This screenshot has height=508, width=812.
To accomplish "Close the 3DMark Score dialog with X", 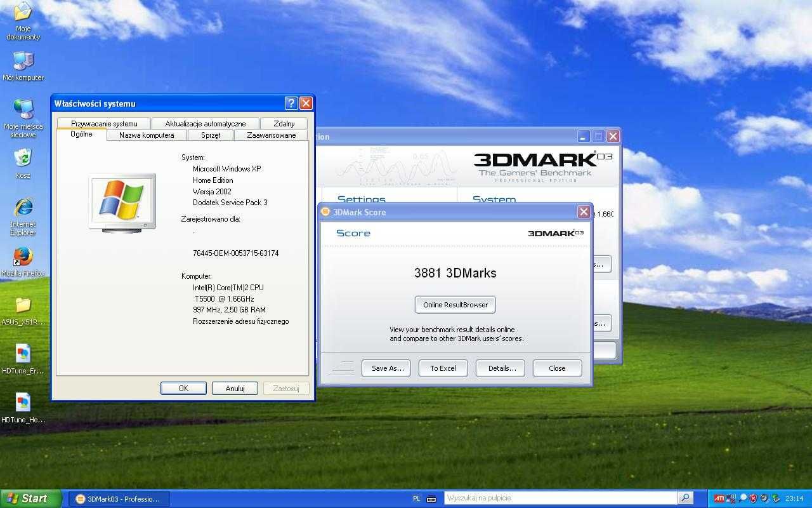I will [x=584, y=211].
